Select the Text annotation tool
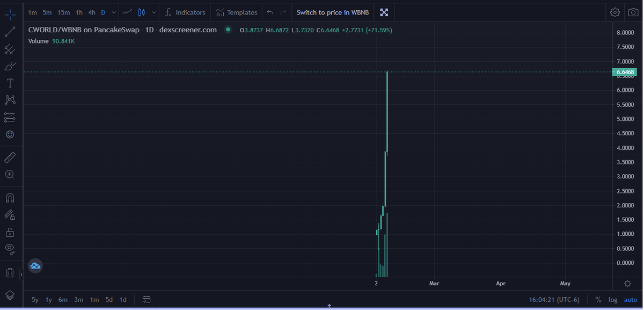The width and height of the screenshot is (644, 310). click(10, 83)
